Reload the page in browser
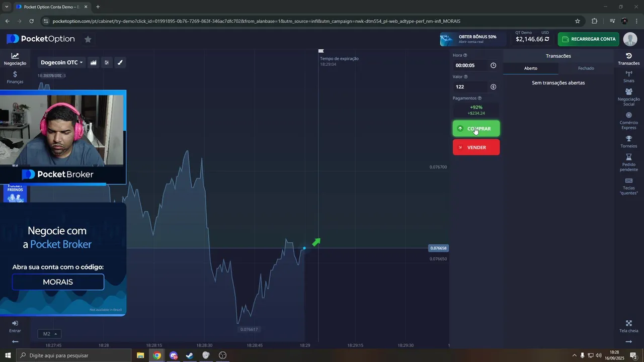 [32, 21]
